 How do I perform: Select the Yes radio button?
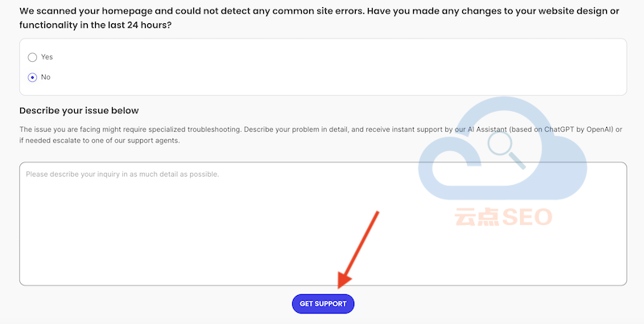click(x=32, y=57)
